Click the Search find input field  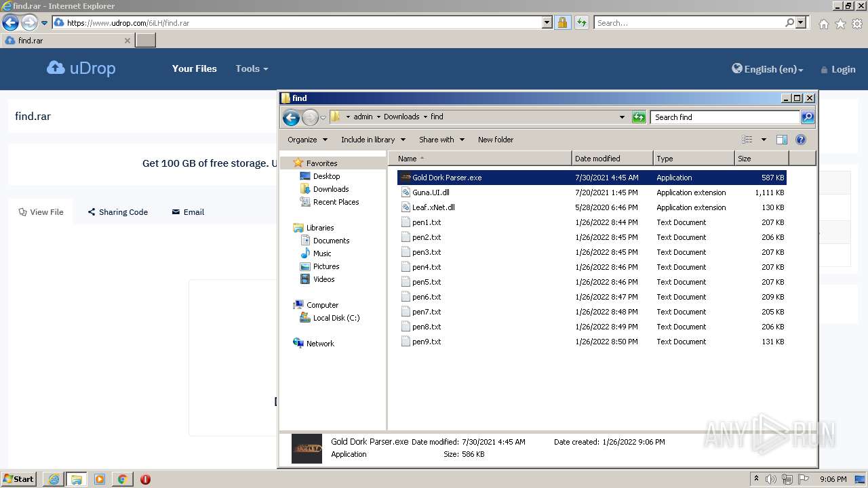[x=724, y=117]
